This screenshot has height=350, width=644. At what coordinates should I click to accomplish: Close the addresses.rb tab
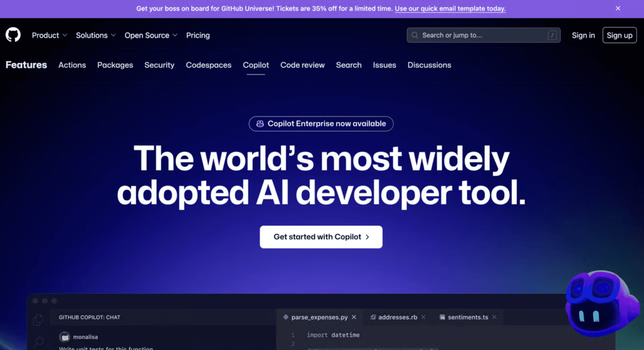click(423, 317)
